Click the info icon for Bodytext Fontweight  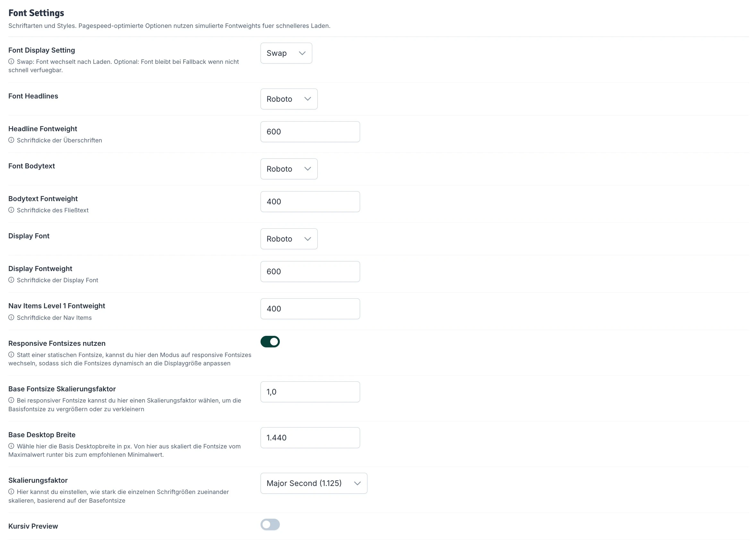pos(11,210)
